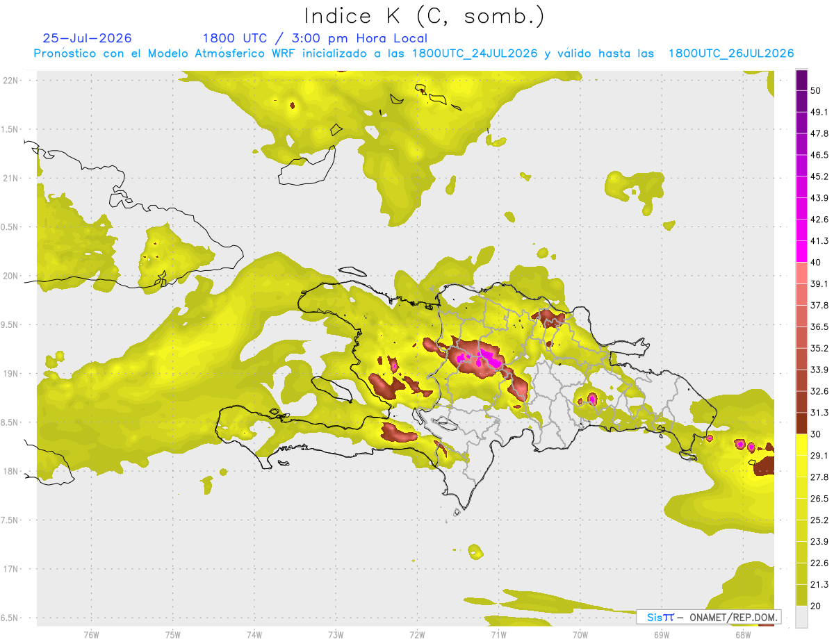Click legend value 42.6

click(x=819, y=220)
